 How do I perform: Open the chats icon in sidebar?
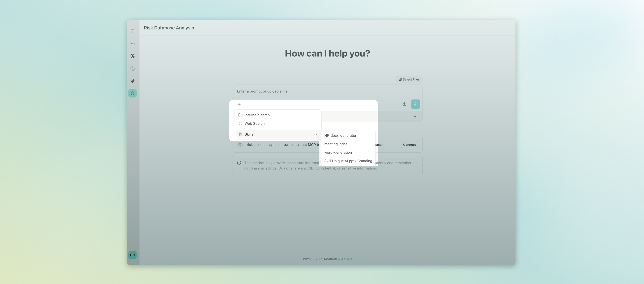[x=133, y=44]
